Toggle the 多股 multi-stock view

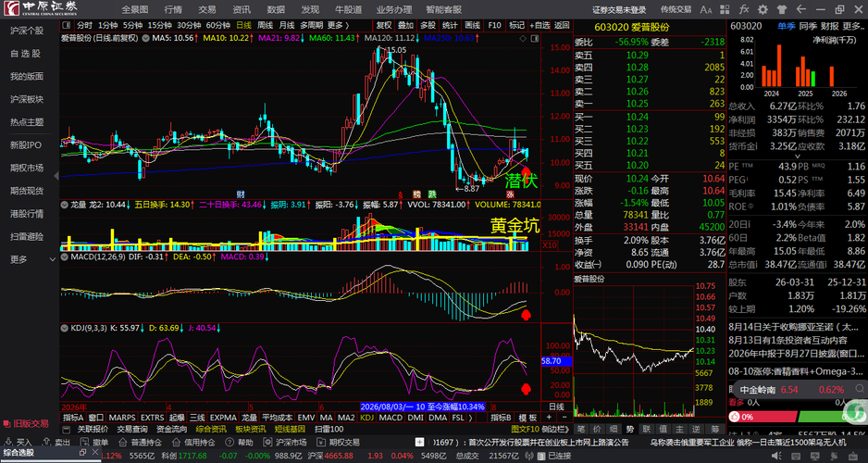click(x=428, y=25)
